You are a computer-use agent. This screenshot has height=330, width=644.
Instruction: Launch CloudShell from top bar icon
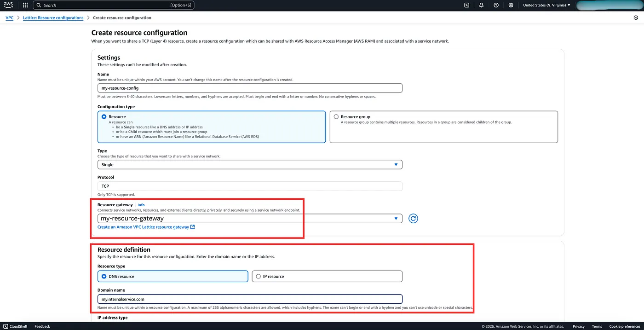(x=466, y=5)
